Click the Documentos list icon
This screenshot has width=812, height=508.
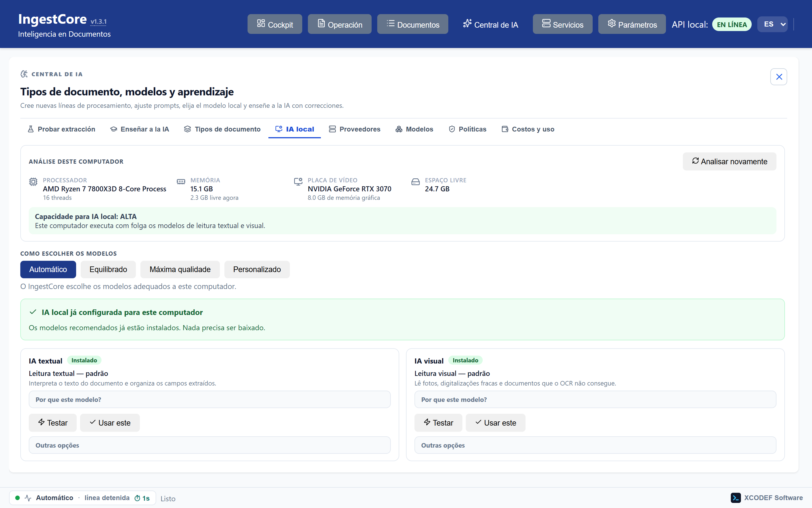click(x=390, y=23)
